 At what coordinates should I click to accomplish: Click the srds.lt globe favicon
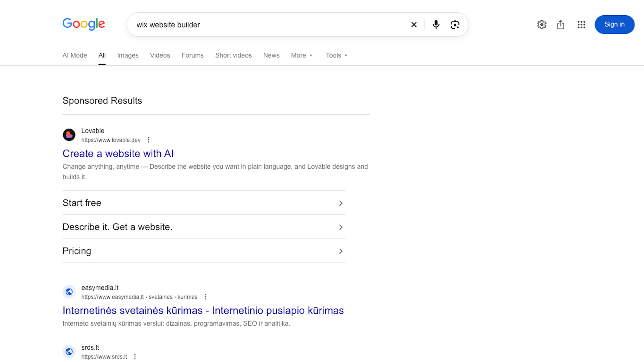coord(69,351)
